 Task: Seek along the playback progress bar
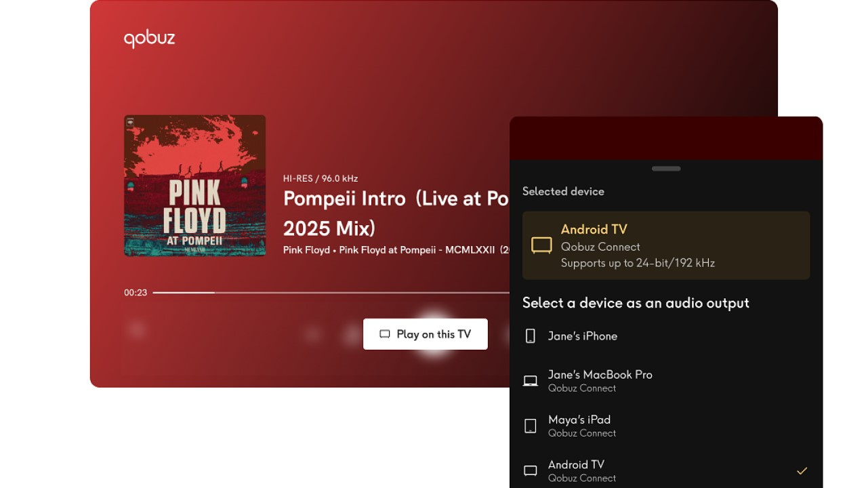331,293
